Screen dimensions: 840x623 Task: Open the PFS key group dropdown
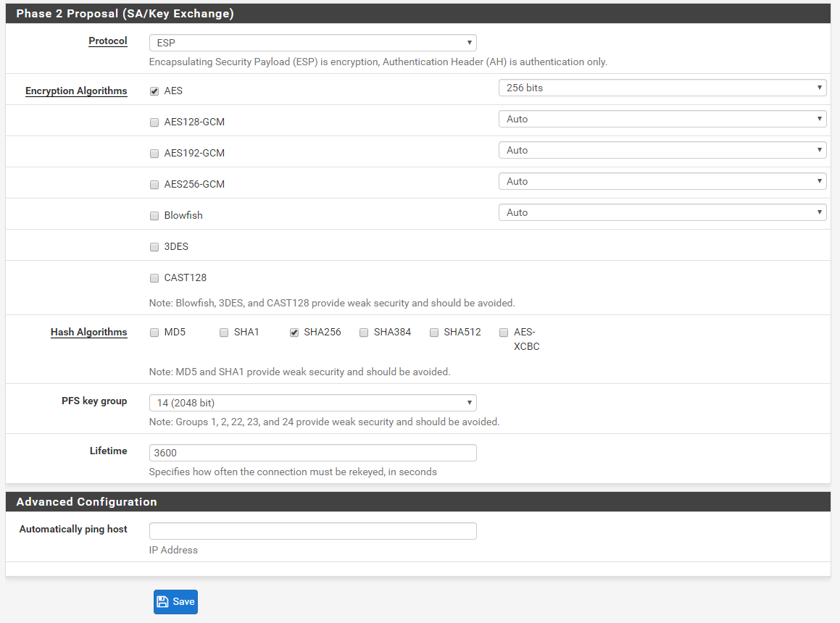pos(313,403)
